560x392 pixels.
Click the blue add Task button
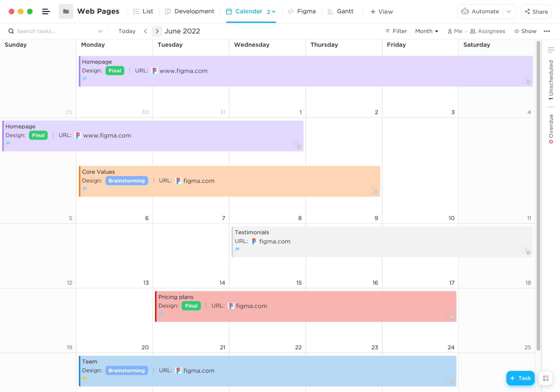[520, 378]
